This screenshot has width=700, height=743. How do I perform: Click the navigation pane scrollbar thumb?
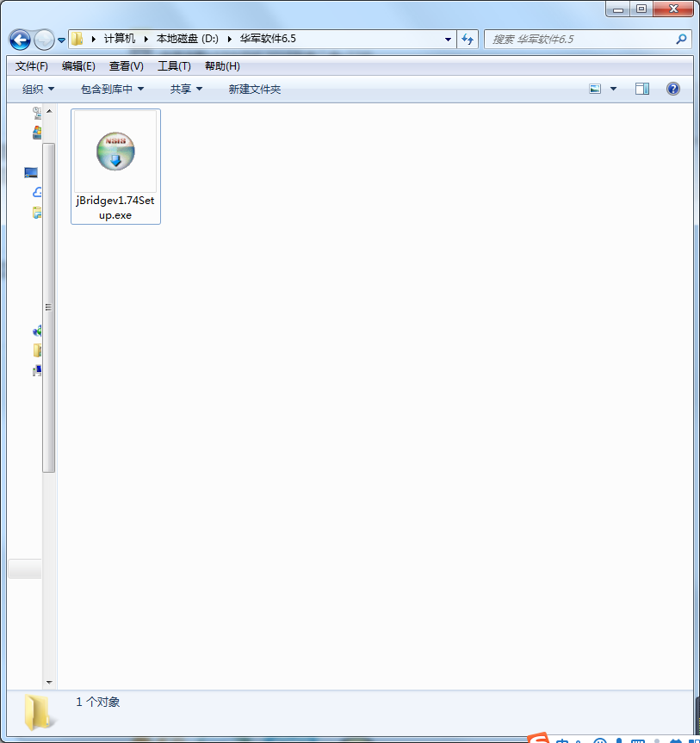tap(49, 307)
